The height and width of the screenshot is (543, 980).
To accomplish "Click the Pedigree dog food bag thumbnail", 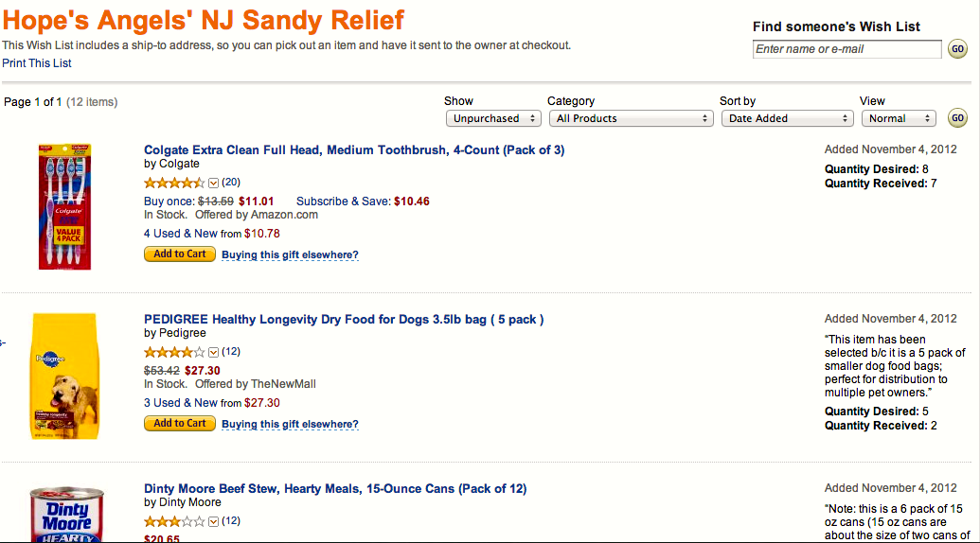I will pos(64,376).
